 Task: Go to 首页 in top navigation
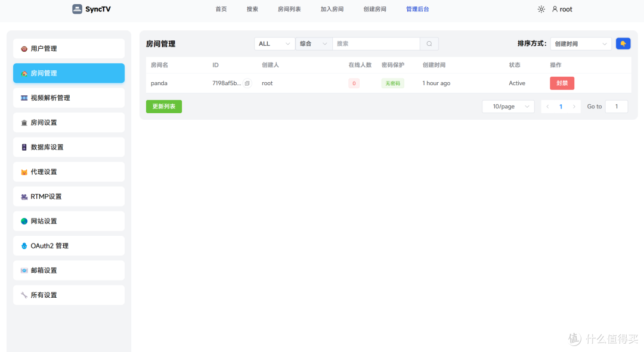[221, 9]
